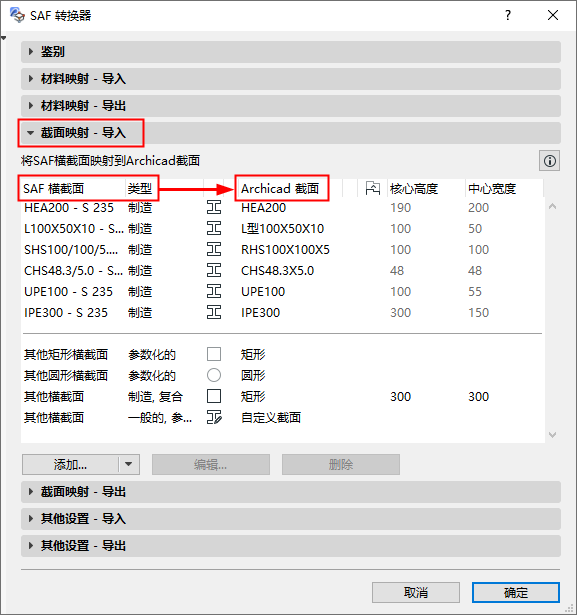The width and height of the screenshot is (577, 615).
Task: Click rectangle icon in 其他矩形横截面 row
Action: [x=214, y=354]
